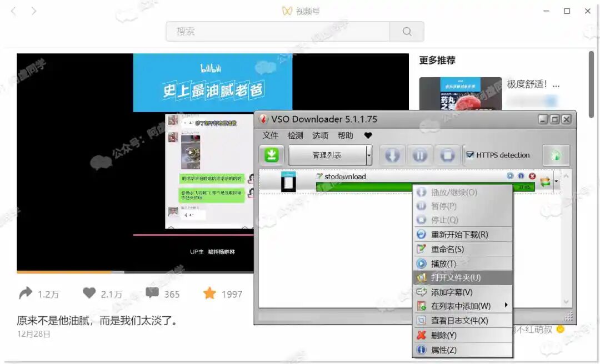Choose 播放/继续(O) in the context menu
Image resolution: width=600 pixels, height=364 pixels.
463,192
